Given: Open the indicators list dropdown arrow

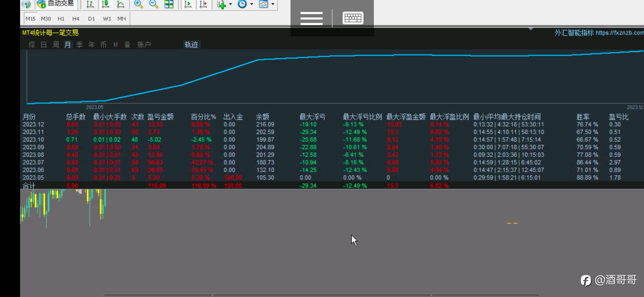Looking at the screenshot, I should click(231, 4).
